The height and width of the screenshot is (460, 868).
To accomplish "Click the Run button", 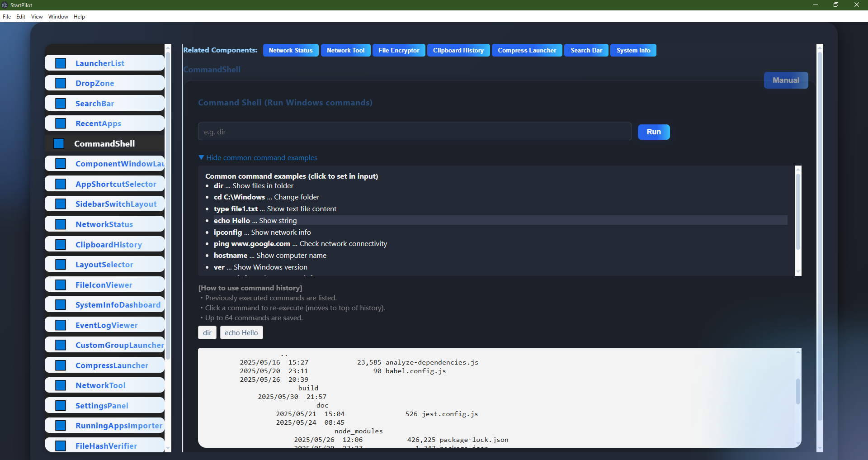I will [x=653, y=132].
